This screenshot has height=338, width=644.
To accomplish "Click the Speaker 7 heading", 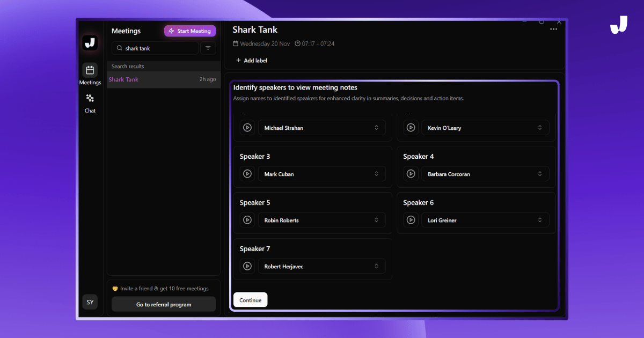I will coord(255,249).
